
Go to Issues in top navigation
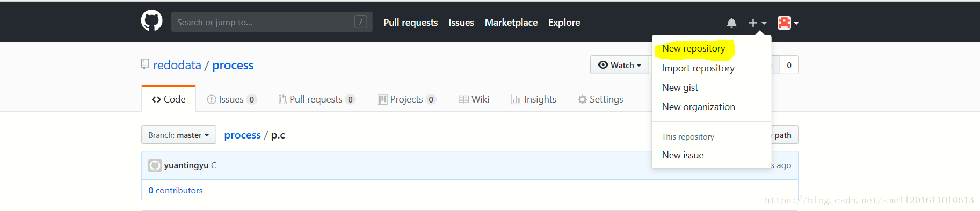coord(461,23)
